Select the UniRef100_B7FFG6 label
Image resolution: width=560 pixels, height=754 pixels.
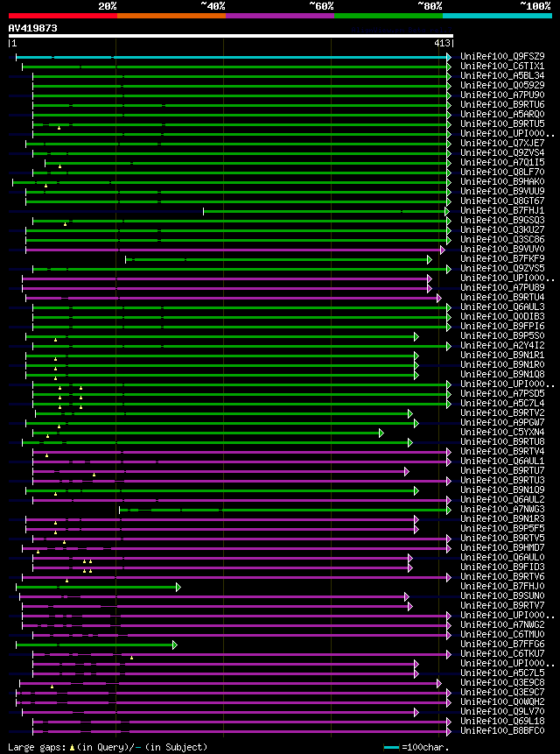point(502,644)
